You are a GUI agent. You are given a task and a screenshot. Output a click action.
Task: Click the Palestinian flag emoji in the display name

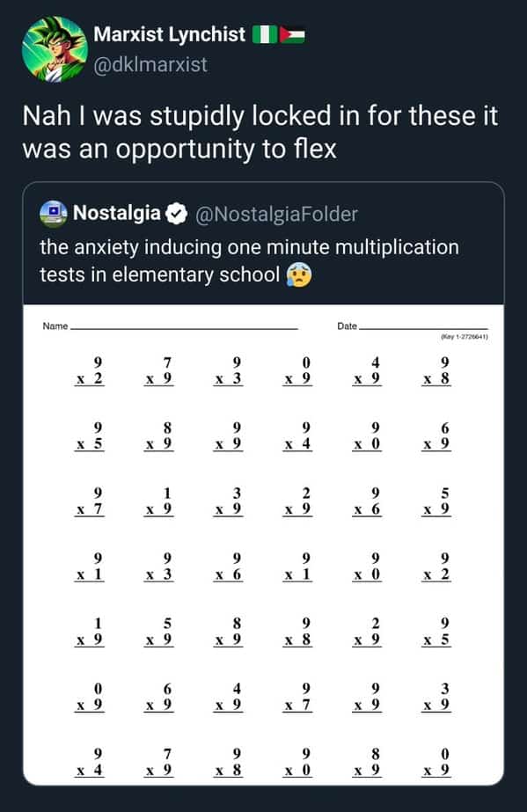(x=290, y=35)
